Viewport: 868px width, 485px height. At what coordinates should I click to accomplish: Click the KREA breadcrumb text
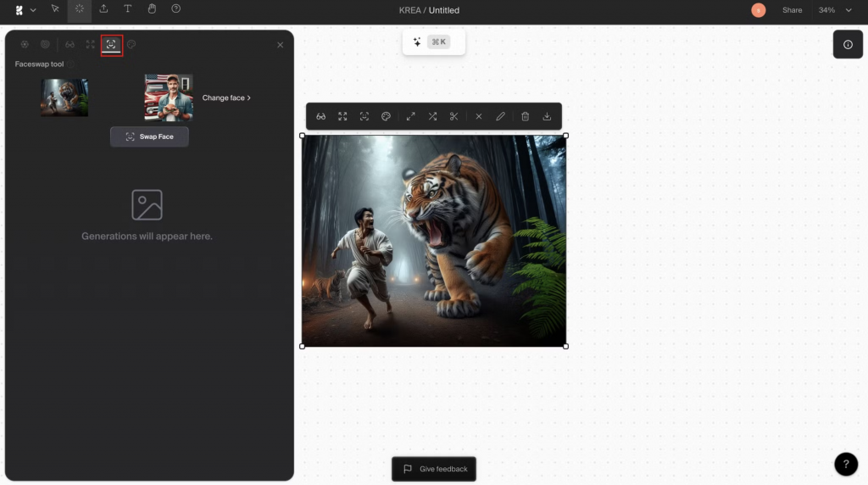tap(410, 10)
